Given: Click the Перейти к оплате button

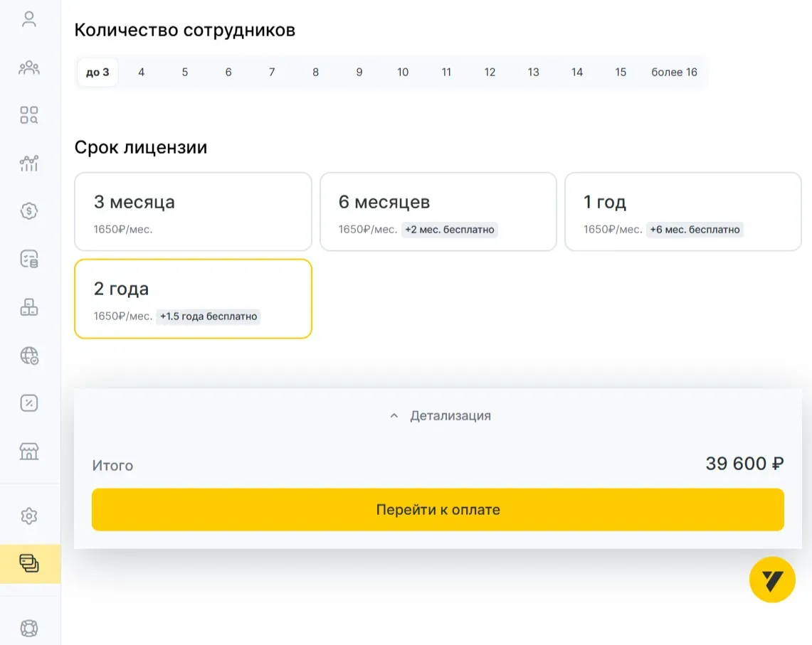Looking at the screenshot, I should [x=438, y=509].
